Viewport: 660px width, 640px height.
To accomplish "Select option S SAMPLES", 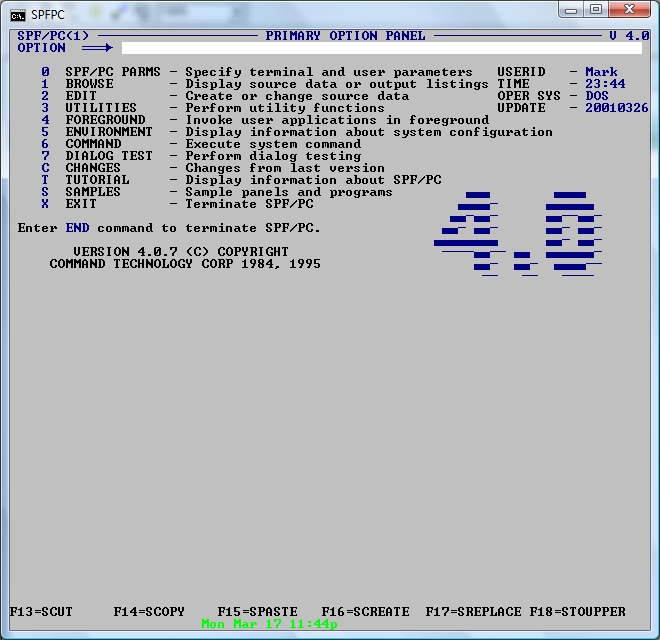I will tap(81, 192).
